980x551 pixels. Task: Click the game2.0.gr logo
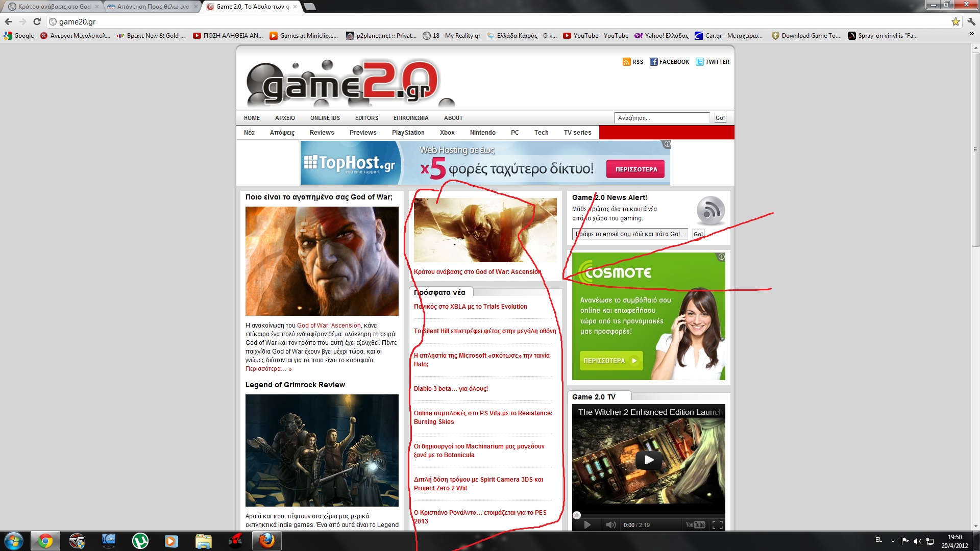click(x=350, y=83)
